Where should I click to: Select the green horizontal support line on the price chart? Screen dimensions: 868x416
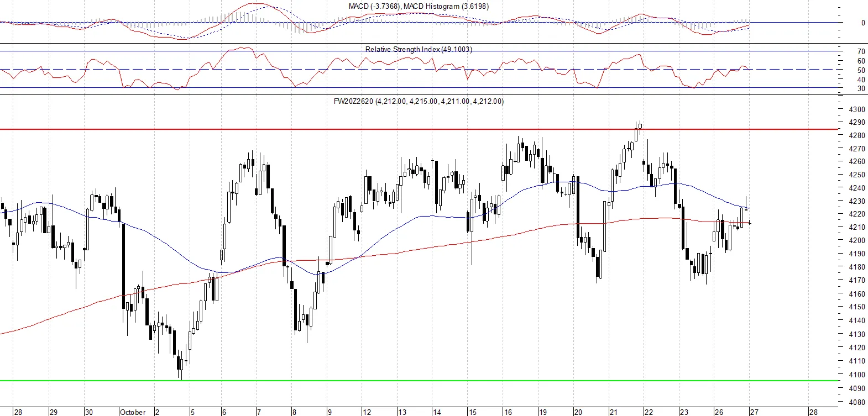tap(419, 380)
